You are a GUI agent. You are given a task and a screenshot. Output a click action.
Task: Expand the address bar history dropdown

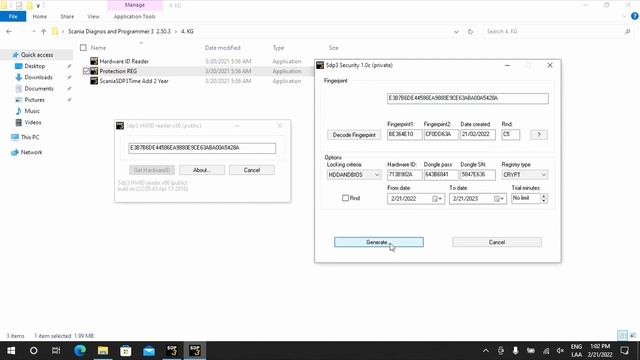pos(456,32)
